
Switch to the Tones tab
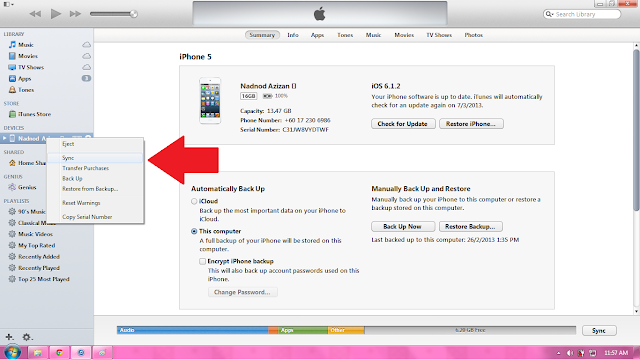click(x=345, y=35)
